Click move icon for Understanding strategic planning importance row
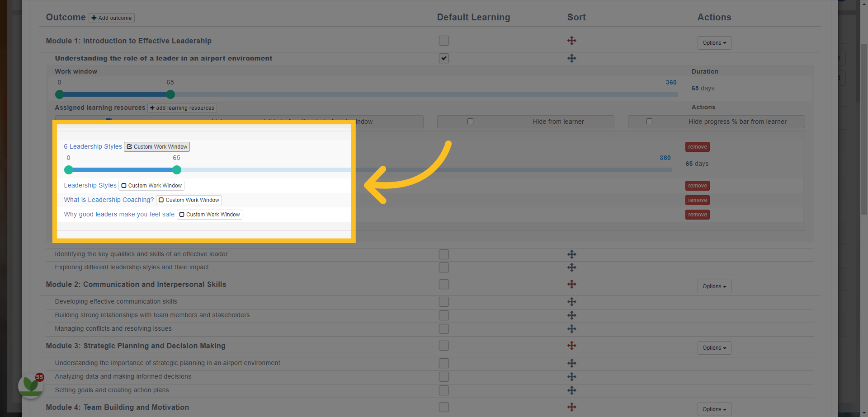Viewport: 868px width, 417px height. (x=571, y=363)
